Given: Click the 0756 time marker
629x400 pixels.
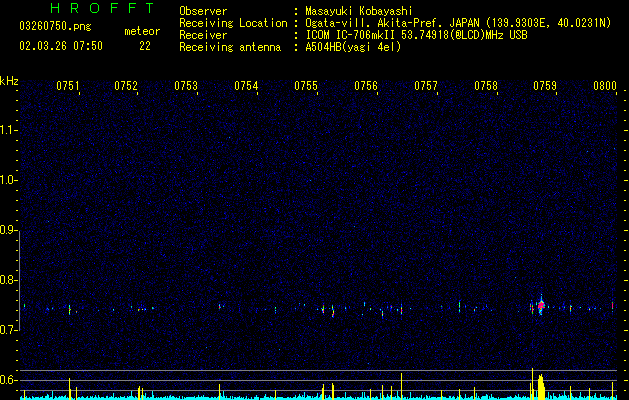Looking at the screenshot, I should [x=366, y=85].
